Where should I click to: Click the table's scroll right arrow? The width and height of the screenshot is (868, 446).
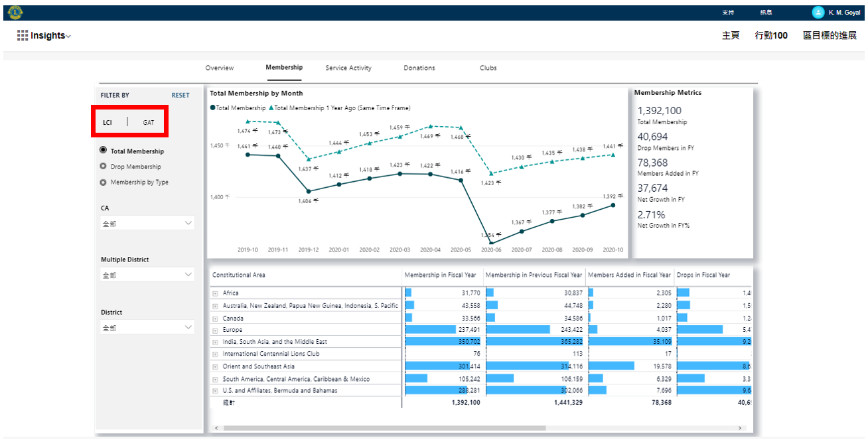(741, 428)
